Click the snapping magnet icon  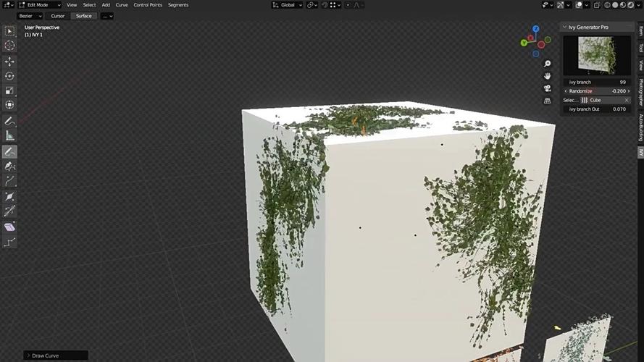325,5
